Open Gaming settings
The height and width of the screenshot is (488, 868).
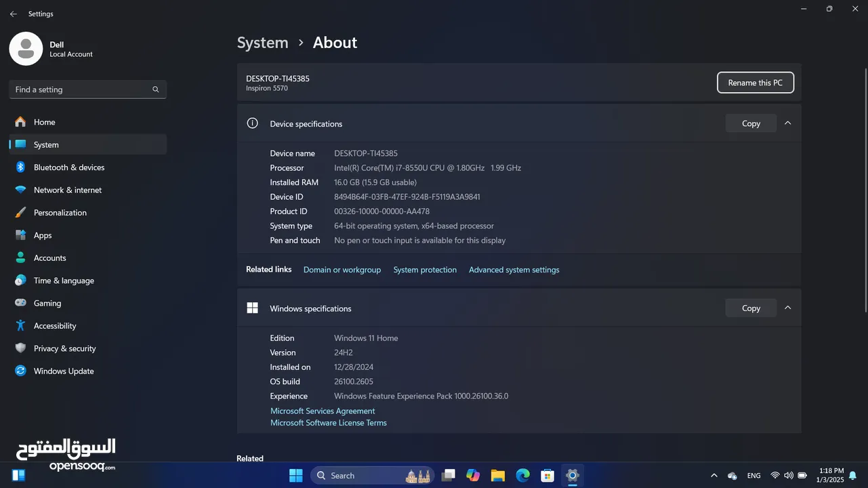tap(87, 303)
